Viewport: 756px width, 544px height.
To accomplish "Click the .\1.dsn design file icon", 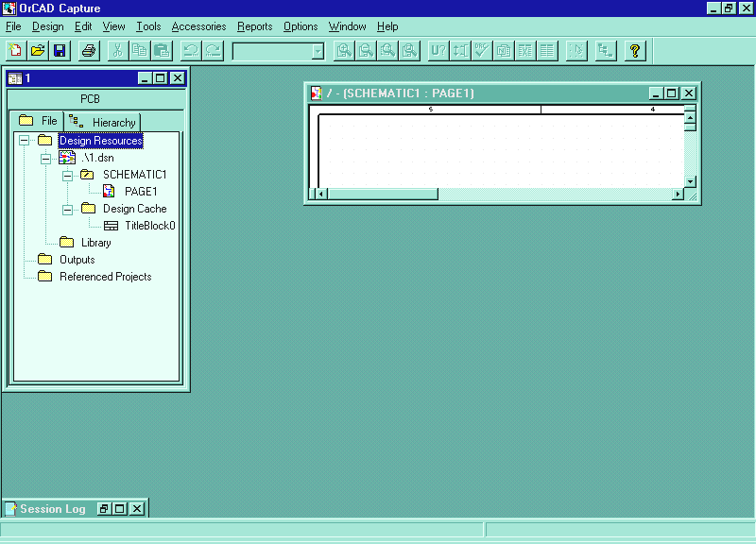I will click(67, 158).
